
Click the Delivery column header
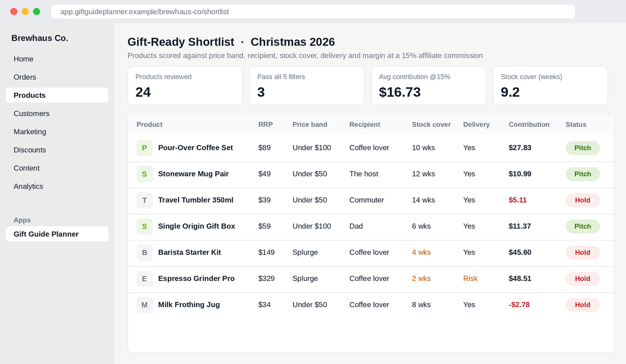[x=476, y=125]
